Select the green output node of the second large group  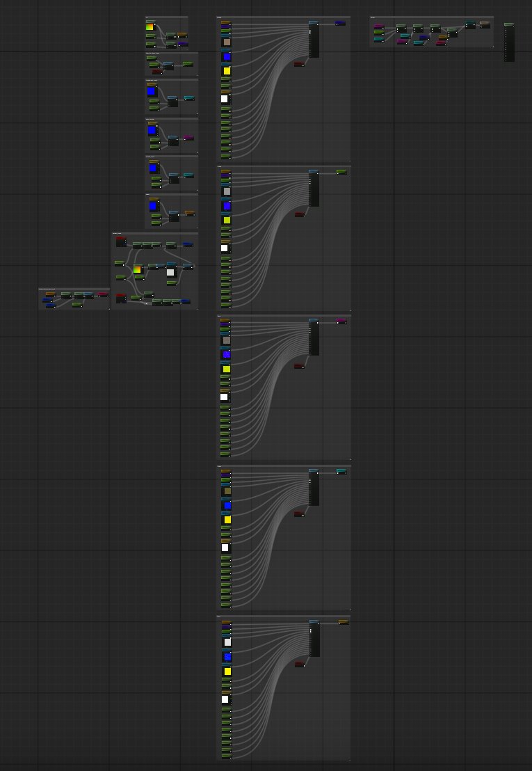click(x=341, y=172)
